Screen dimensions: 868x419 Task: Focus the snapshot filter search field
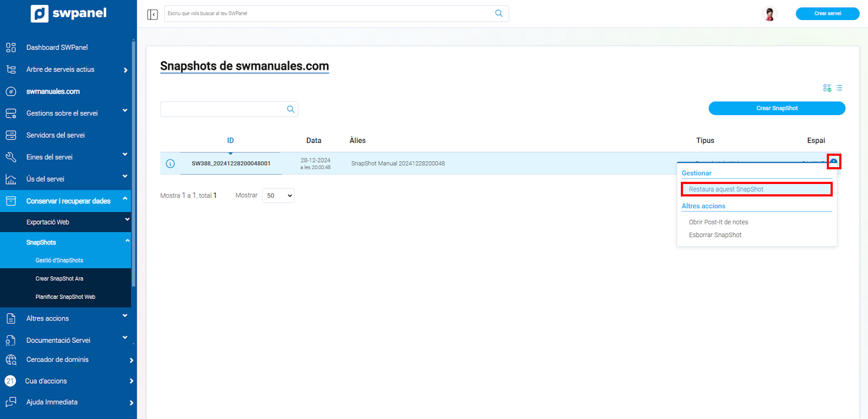click(x=222, y=109)
